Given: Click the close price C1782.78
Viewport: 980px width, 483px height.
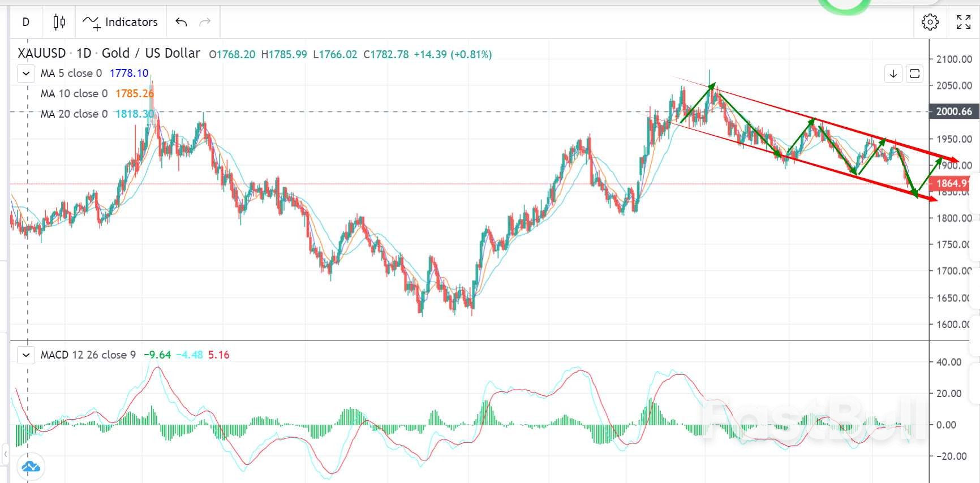Looking at the screenshot, I should click(386, 54).
